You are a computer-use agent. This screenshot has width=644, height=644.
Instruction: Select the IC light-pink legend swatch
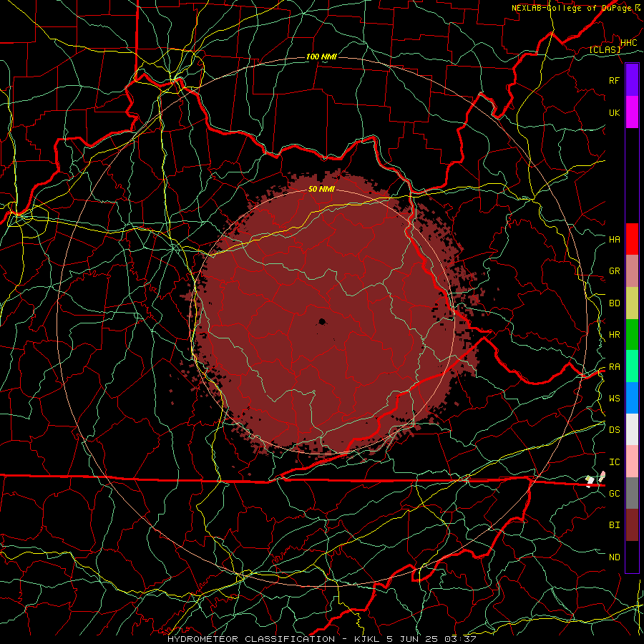pyautogui.click(x=632, y=462)
